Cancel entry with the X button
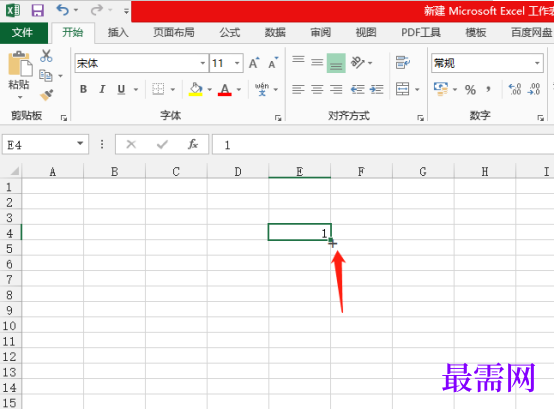 [131, 144]
